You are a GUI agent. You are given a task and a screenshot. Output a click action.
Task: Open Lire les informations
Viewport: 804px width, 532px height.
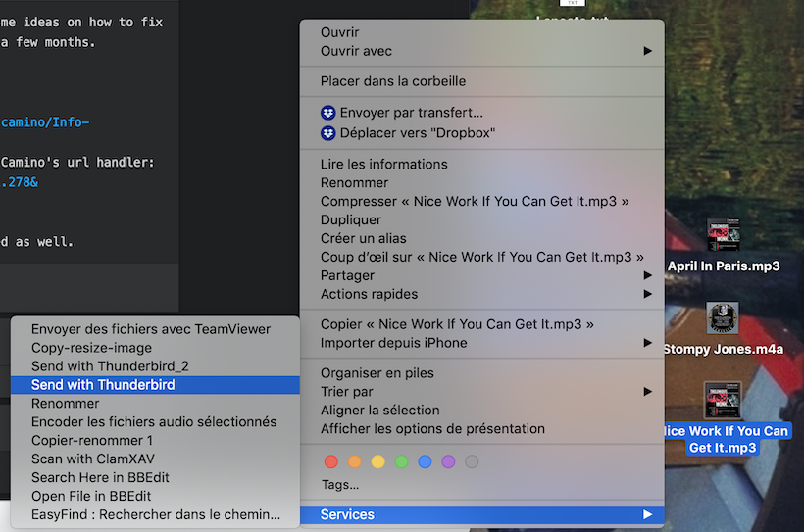[482, 164]
